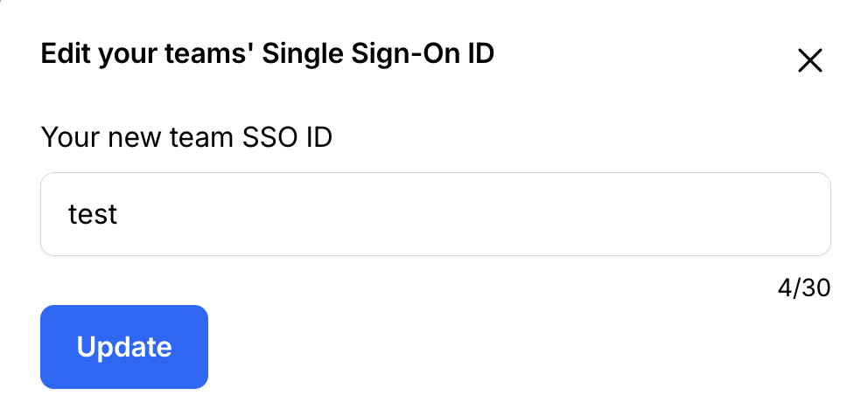Click the "Your new team SSO ID" label

point(186,137)
